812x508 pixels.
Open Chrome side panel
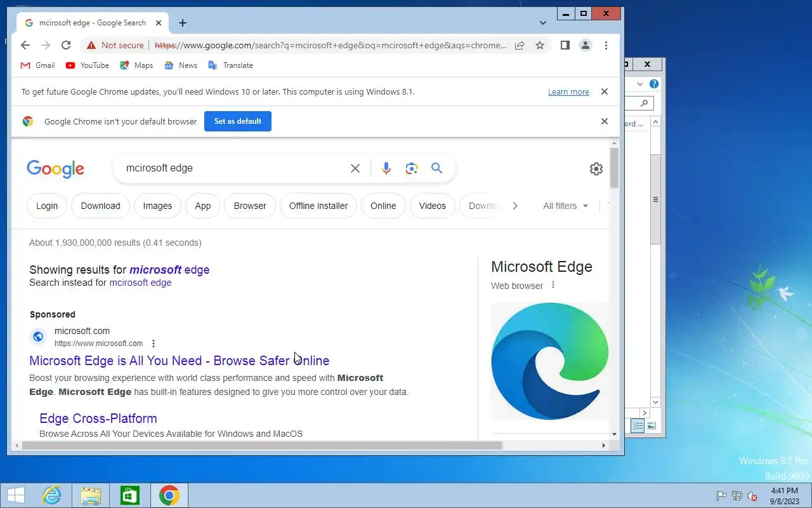[x=565, y=45]
